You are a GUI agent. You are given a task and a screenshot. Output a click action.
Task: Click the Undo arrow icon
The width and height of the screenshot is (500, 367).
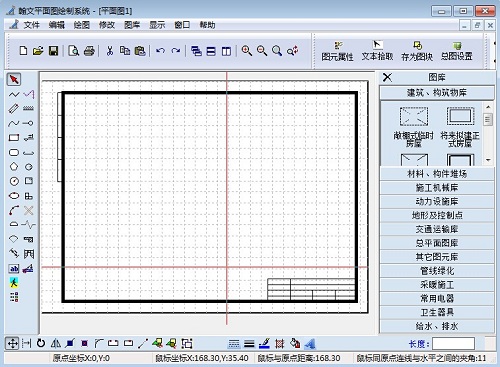point(160,51)
